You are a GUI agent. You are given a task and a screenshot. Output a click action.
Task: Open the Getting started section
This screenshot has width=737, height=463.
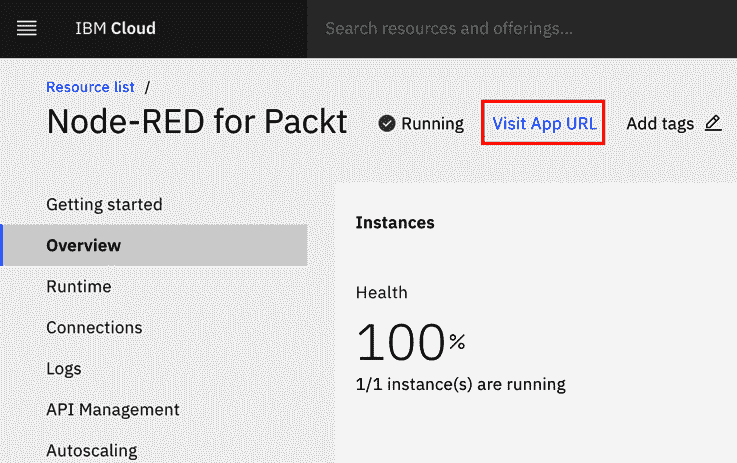point(104,204)
